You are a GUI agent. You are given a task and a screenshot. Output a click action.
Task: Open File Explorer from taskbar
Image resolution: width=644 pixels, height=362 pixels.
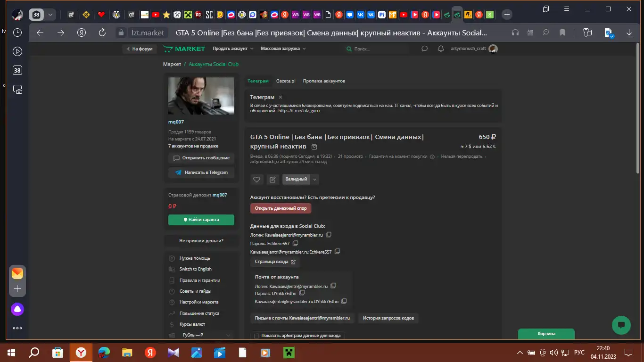[127, 352]
